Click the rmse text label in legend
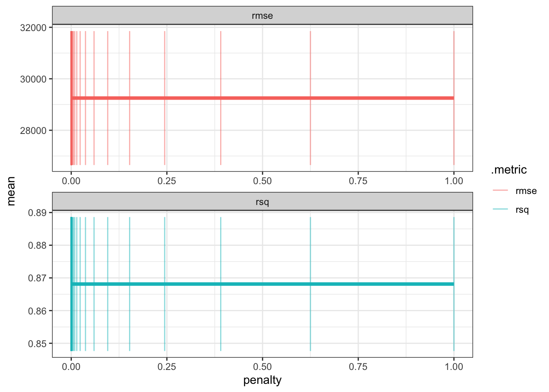 coord(526,191)
